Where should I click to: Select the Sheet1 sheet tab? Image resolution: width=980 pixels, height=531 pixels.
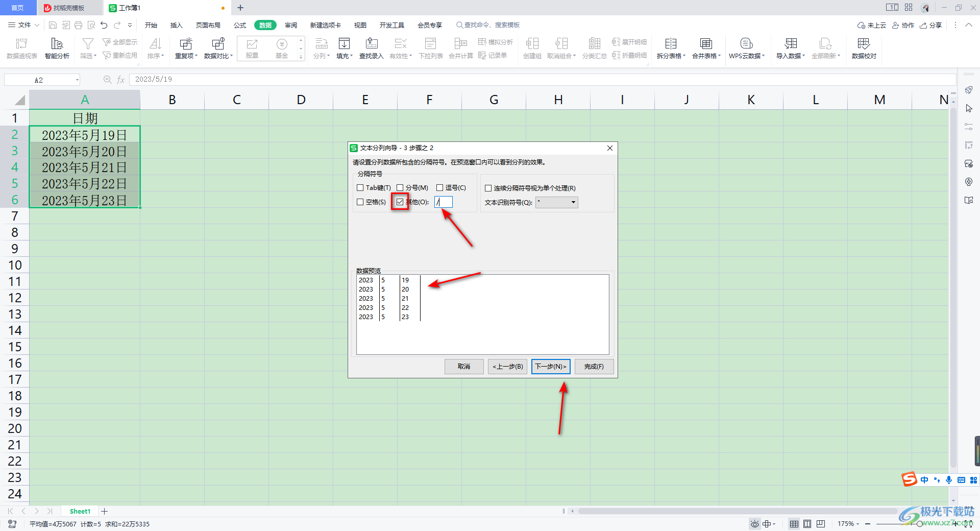click(80, 511)
